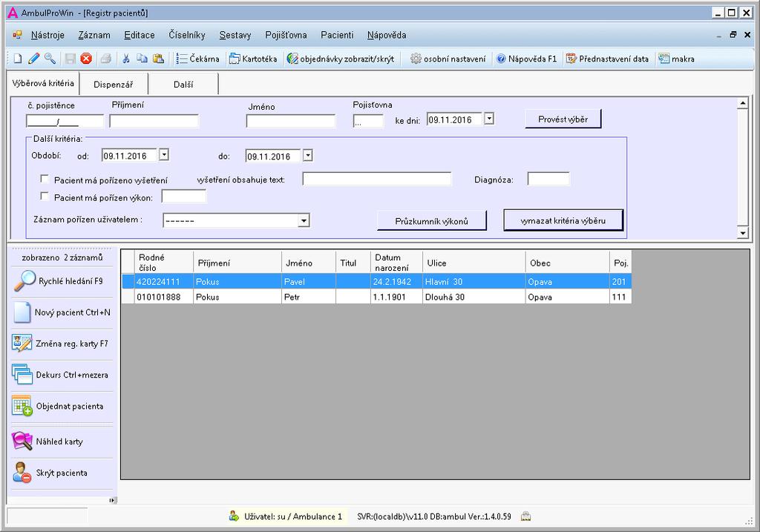Open the Sestavy menu
The image size is (760, 532).
pyautogui.click(x=235, y=35)
